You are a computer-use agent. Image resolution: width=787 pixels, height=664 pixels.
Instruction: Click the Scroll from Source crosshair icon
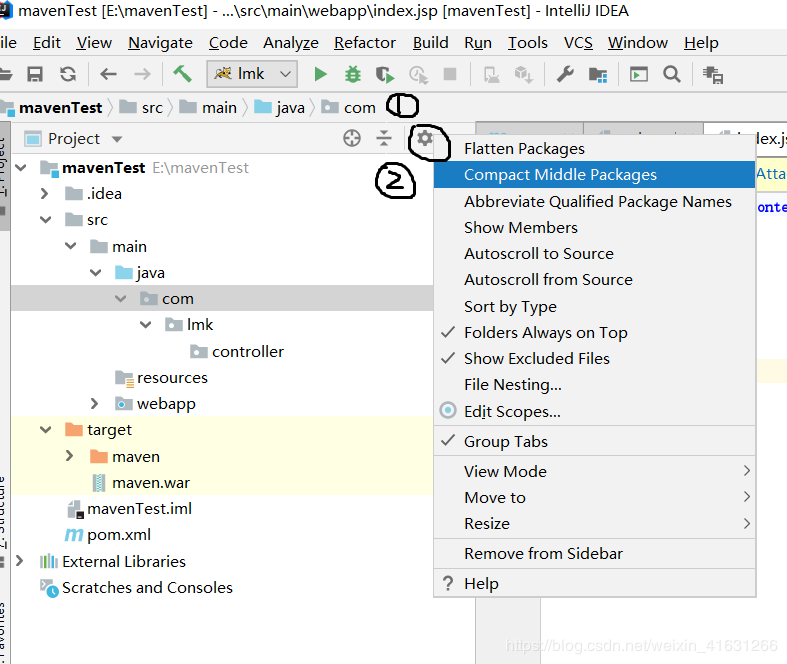point(352,138)
